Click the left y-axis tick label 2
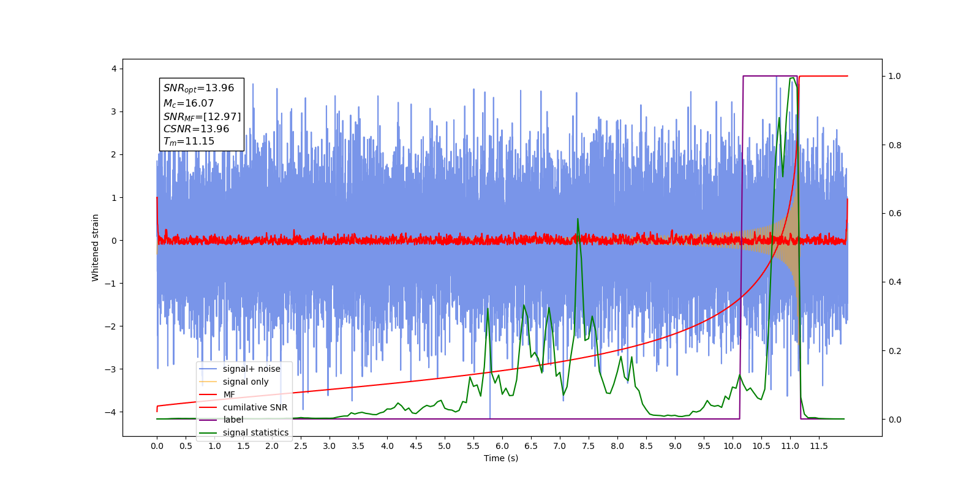 [114, 155]
